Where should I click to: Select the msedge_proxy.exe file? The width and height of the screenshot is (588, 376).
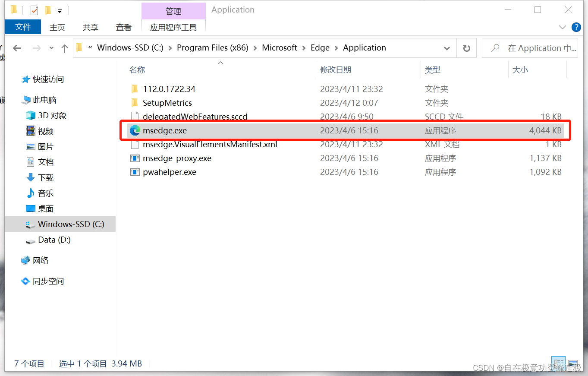[177, 158]
